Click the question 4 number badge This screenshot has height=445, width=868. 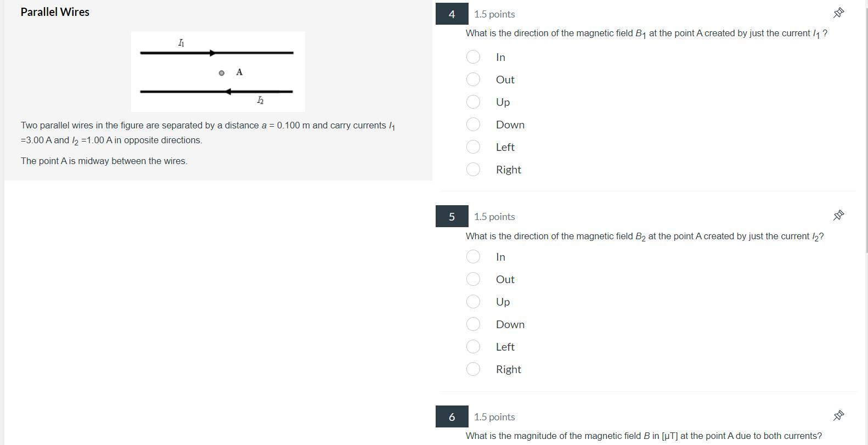point(452,14)
